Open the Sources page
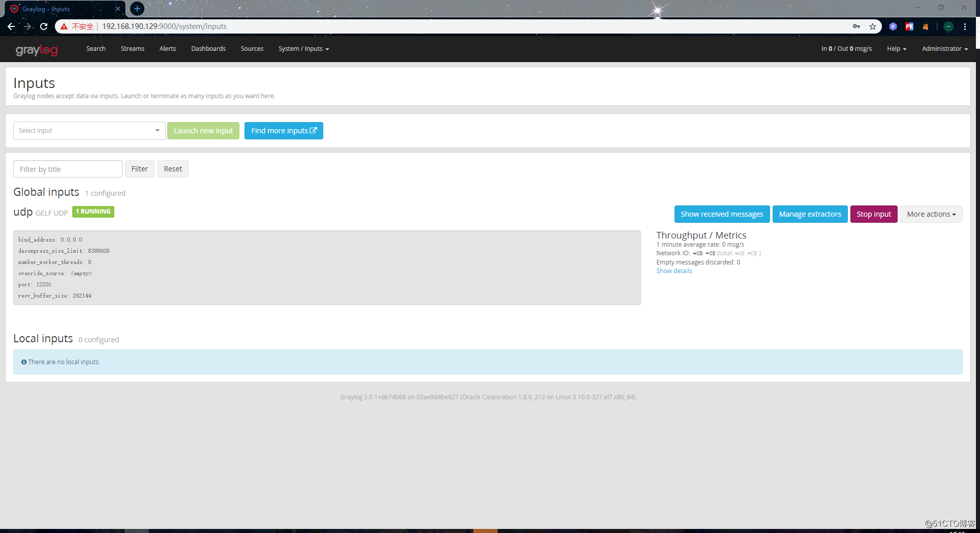Viewport: 980px width, 533px height. [252, 49]
